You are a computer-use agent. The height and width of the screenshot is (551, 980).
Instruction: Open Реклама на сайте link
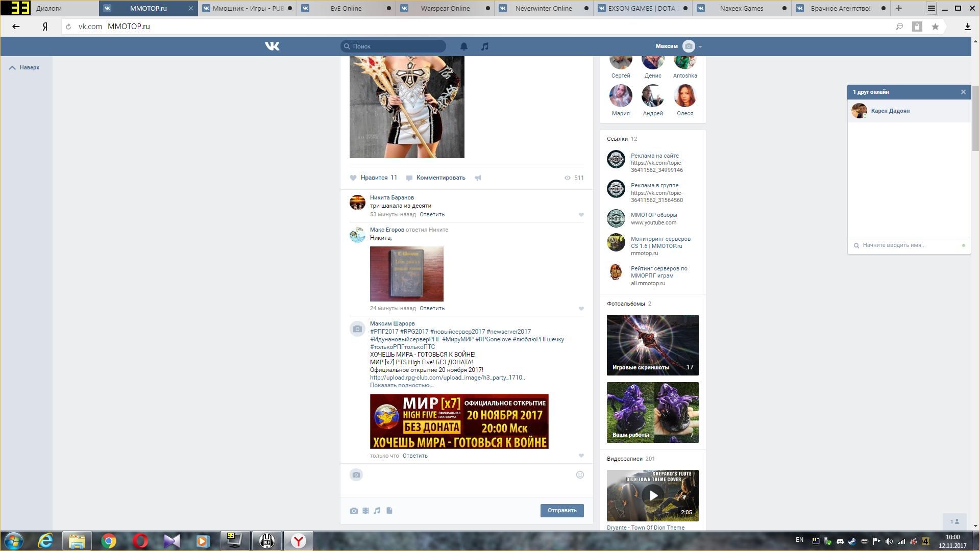(654, 156)
